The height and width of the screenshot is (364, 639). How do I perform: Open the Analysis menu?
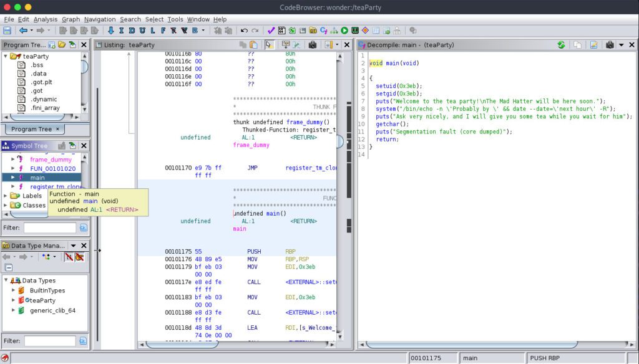[45, 19]
